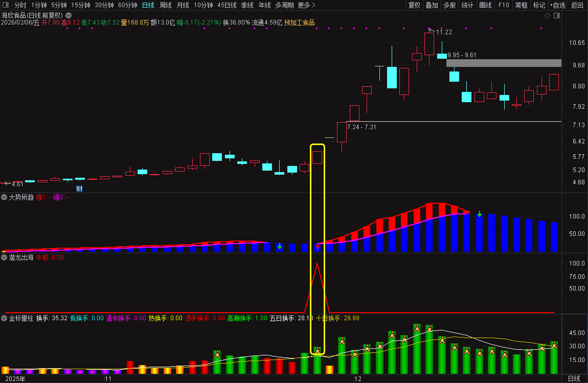Click the 换36.80% turnover text

[236, 22]
